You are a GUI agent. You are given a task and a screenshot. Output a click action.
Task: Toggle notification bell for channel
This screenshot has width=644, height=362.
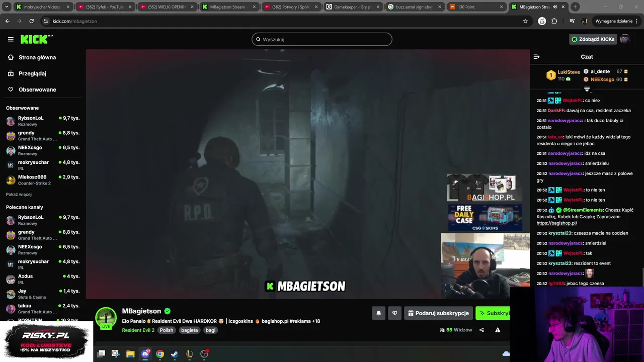pyautogui.click(x=379, y=313)
